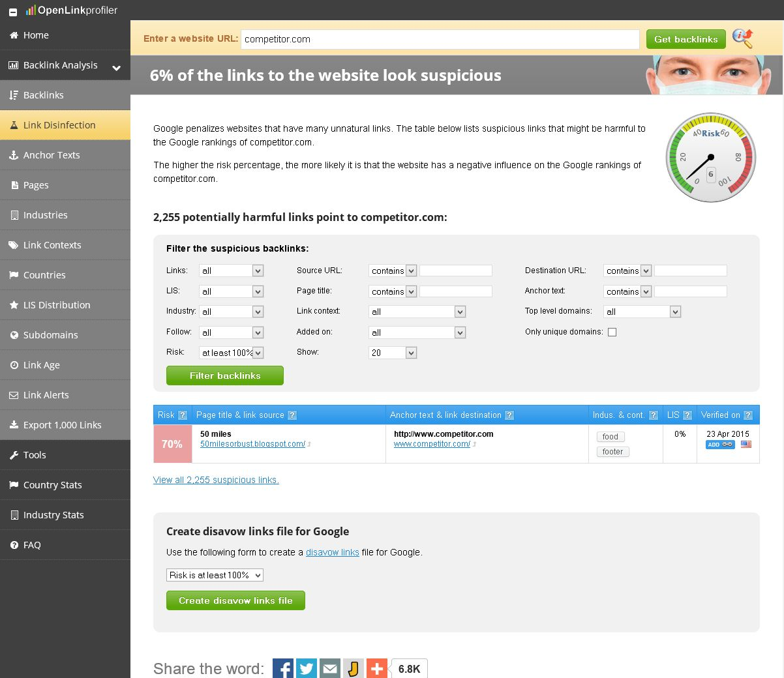Open the Risk 'at least 100%' dropdown

tap(231, 353)
